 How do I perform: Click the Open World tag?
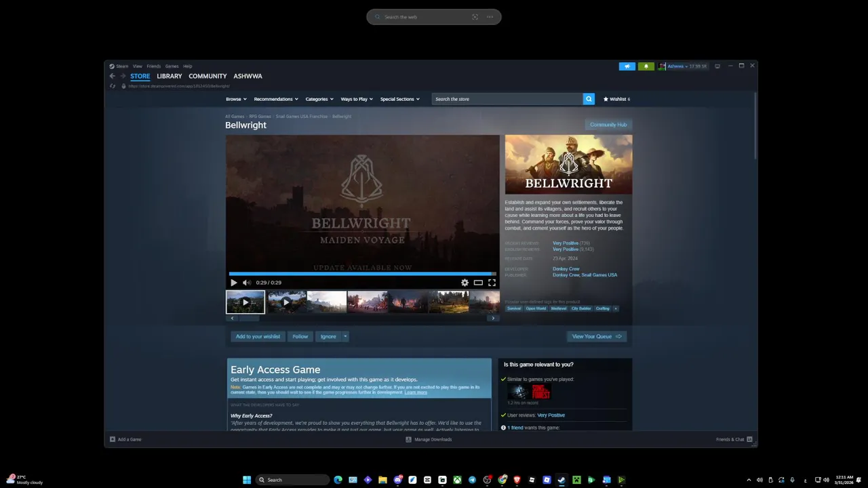[536, 308]
